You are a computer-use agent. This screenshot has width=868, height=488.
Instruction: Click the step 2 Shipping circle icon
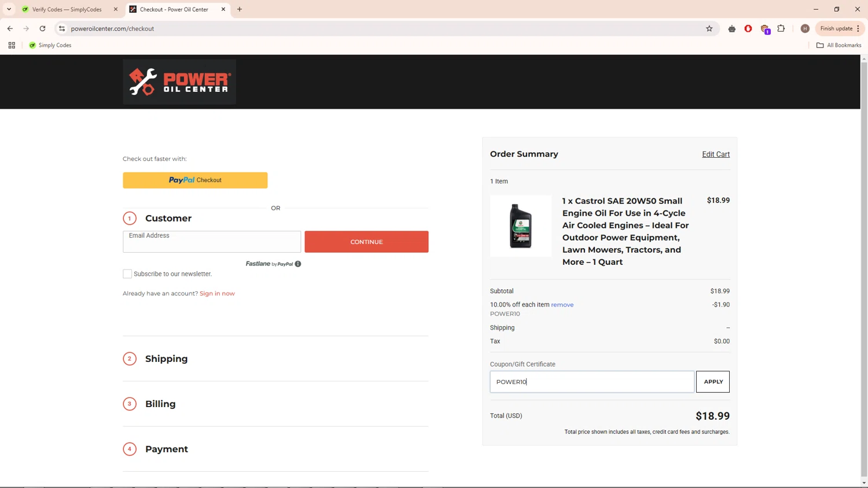point(130,359)
